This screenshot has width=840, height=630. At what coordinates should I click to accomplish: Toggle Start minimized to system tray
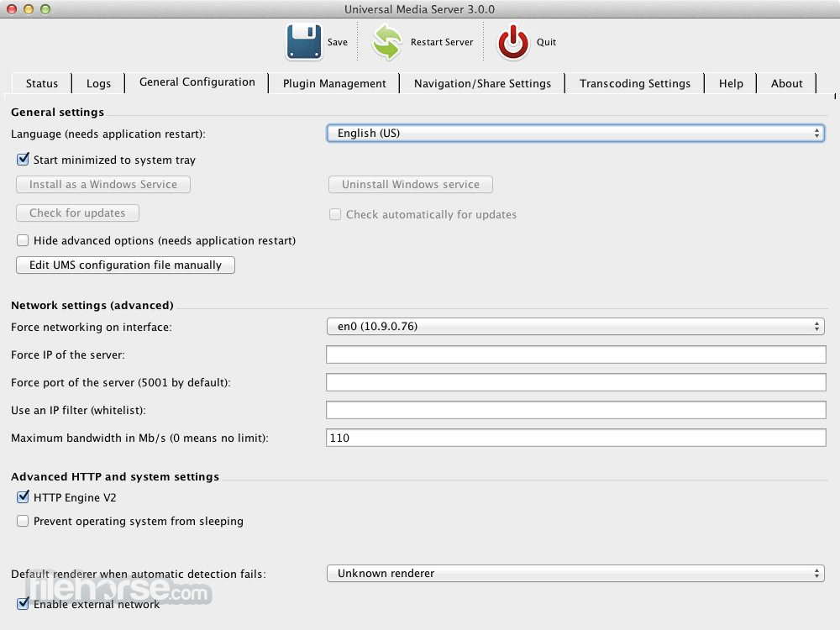23,160
